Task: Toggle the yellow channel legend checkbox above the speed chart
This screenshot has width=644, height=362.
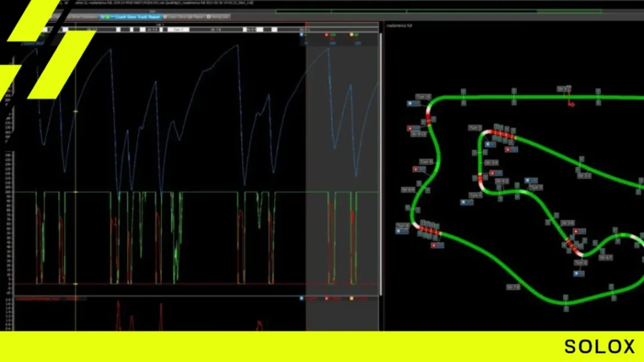Action: 352,35
